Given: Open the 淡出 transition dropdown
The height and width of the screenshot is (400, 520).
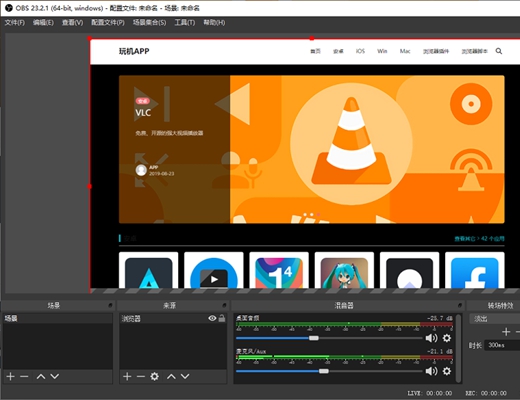Looking at the screenshot, I should (495, 319).
